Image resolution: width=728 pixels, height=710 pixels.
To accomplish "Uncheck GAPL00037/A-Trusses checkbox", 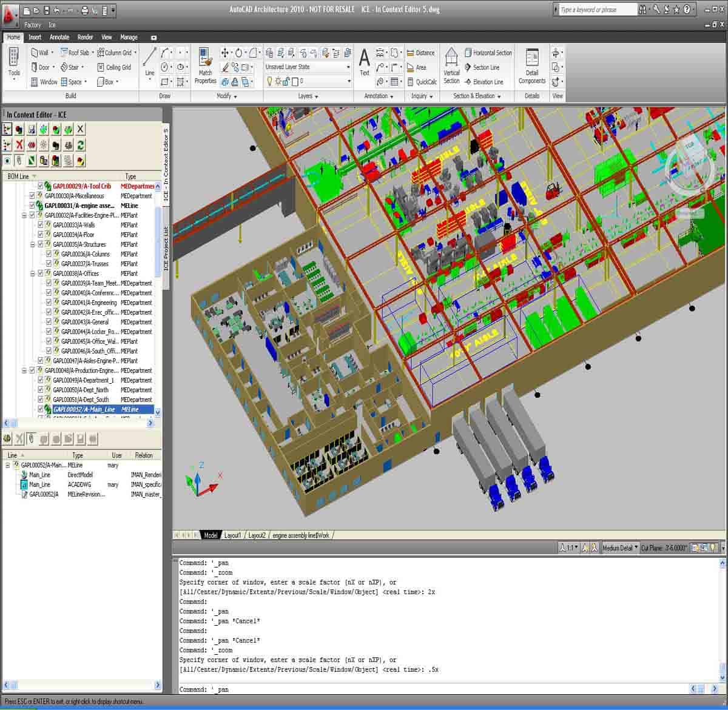I will pyautogui.click(x=50, y=264).
